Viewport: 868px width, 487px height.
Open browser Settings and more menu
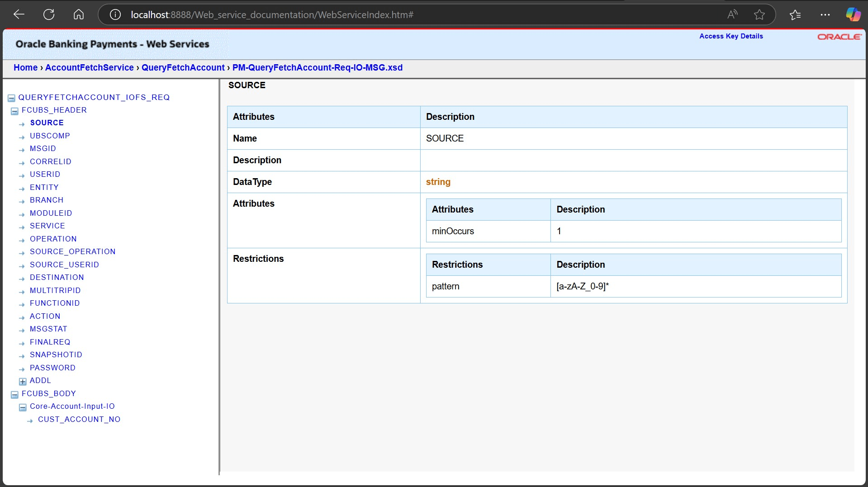(x=825, y=14)
